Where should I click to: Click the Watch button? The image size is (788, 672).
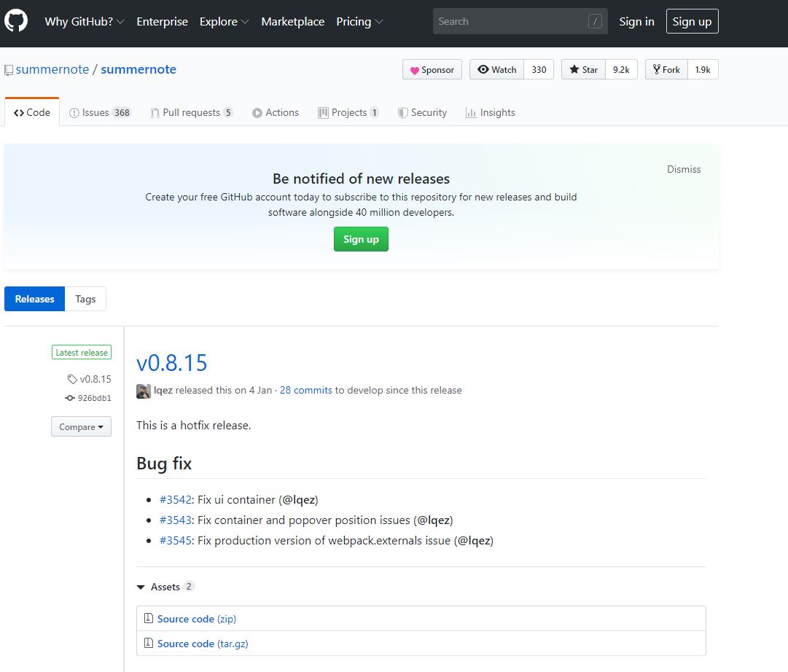point(497,69)
